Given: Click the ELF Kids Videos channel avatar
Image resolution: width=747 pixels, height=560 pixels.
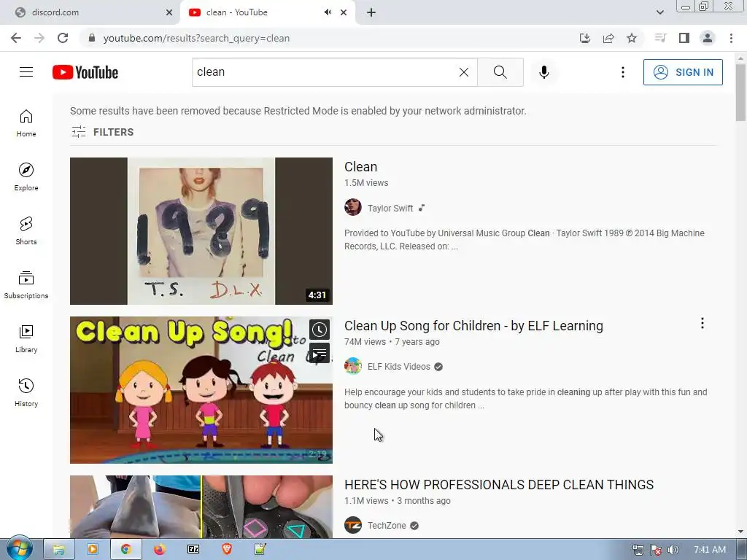Looking at the screenshot, I should pyautogui.click(x=353, y=366).
